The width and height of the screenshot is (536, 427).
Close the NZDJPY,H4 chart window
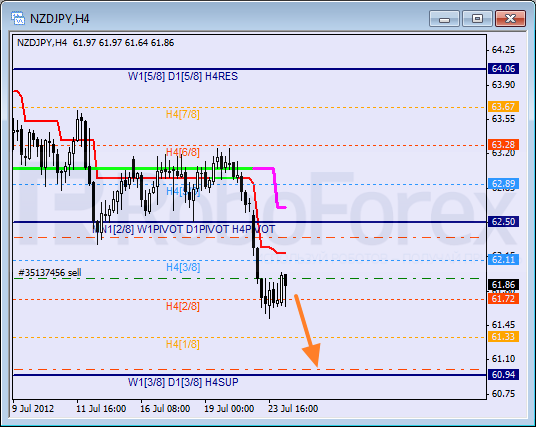(510, 18)
